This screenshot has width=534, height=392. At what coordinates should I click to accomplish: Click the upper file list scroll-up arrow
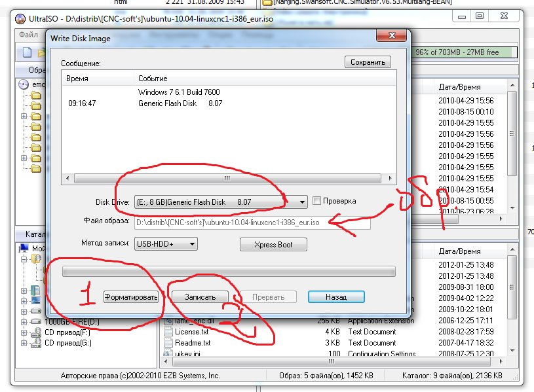pyautogui.click(x=512, y=85)
